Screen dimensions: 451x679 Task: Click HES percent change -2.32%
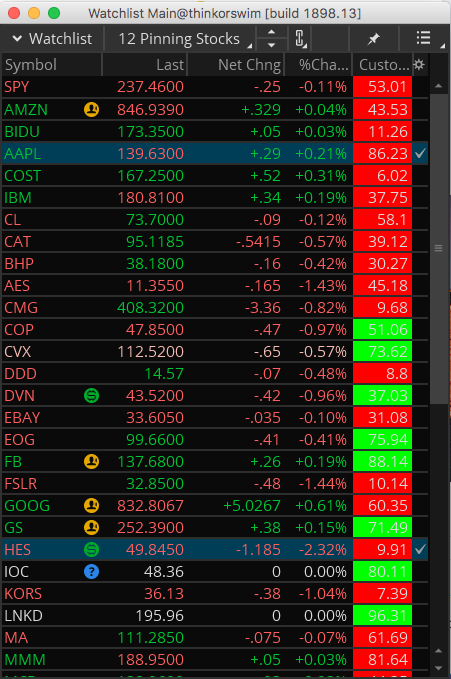pyautogui.click(x=323, y=550)
